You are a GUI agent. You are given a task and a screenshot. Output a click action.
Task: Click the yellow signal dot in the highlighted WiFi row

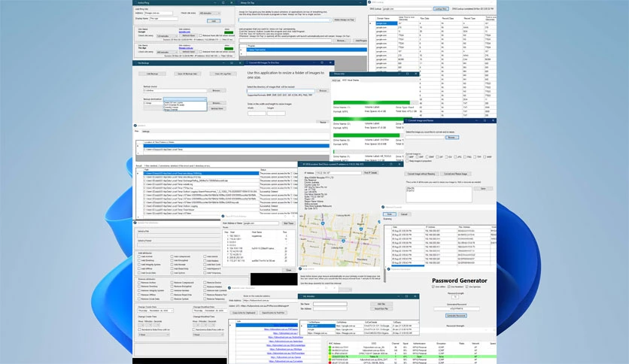click(x=330, y=356)
